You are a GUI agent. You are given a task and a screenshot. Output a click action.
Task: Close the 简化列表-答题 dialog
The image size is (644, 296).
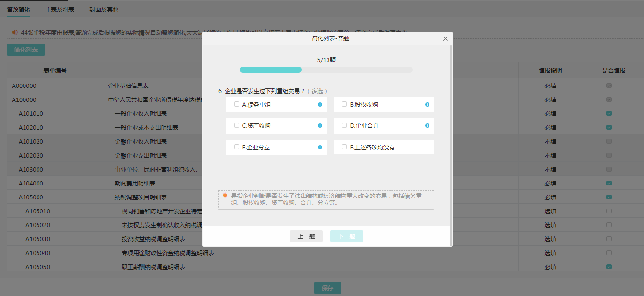point(445,38)
